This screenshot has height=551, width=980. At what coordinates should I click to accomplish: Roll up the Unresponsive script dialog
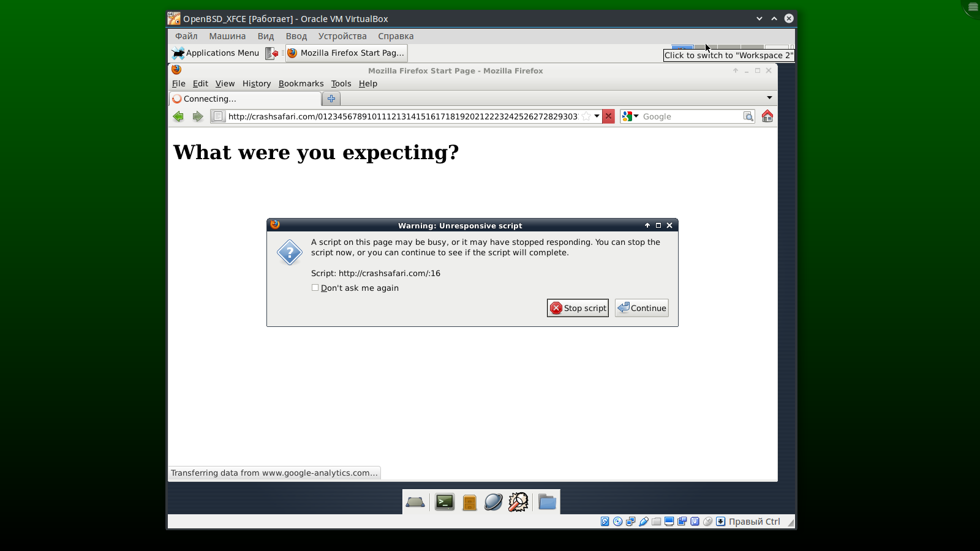[x=647, y=225]
